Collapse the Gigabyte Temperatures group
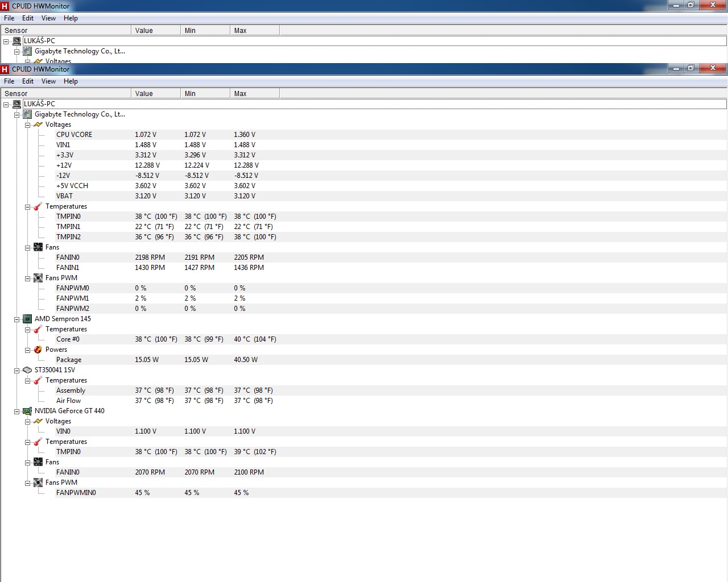 tap(27, 207)
